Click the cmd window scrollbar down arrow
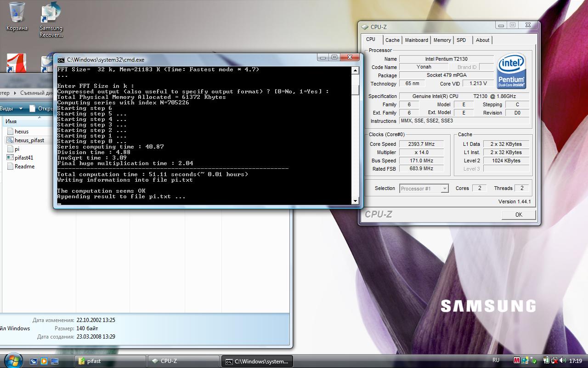Image resolution: width=588 pixels, height=368 pixels. 355,201
